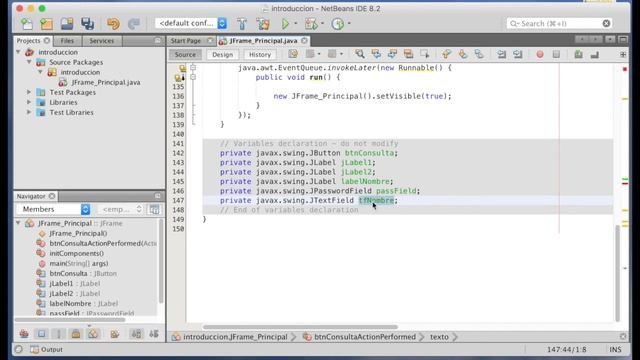The height and width of the screenshot is (360, 640).
Task: Select JFrame_Principal() constructor in Navigator
Action: pyautogui.click(x=78, y=233)
